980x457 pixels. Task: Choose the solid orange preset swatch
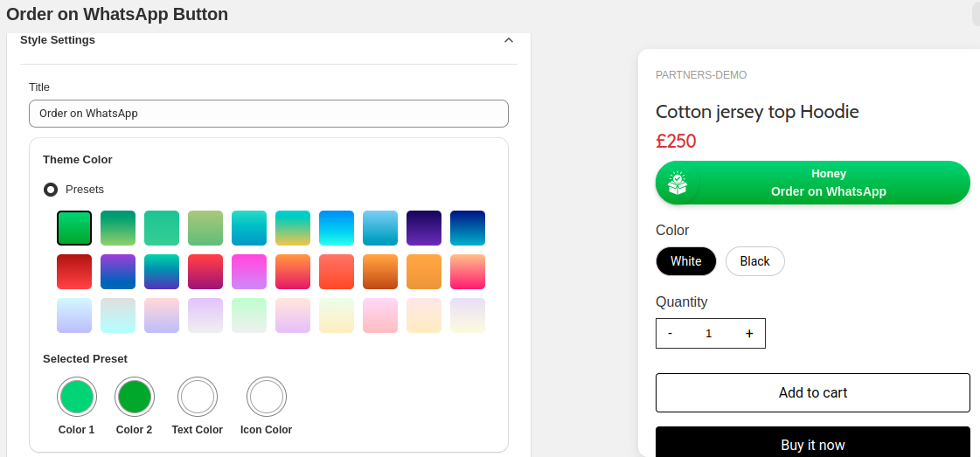point(424,272)
